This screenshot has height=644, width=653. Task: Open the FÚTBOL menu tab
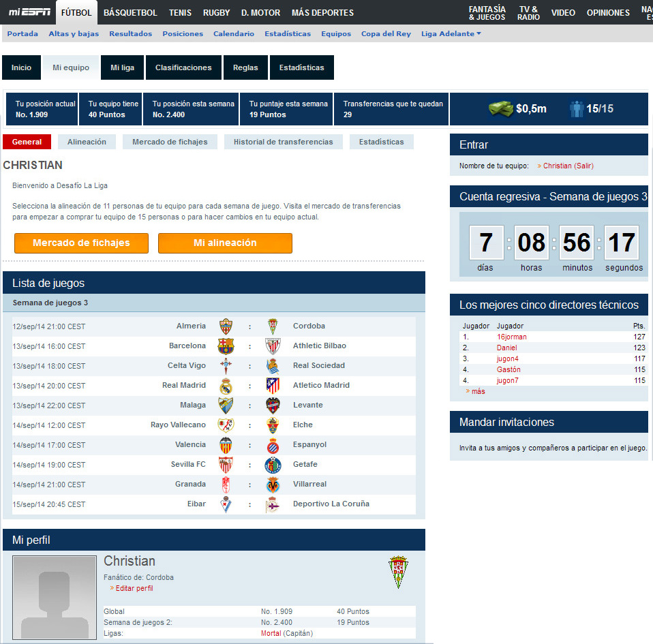click(x=76, y=12)
